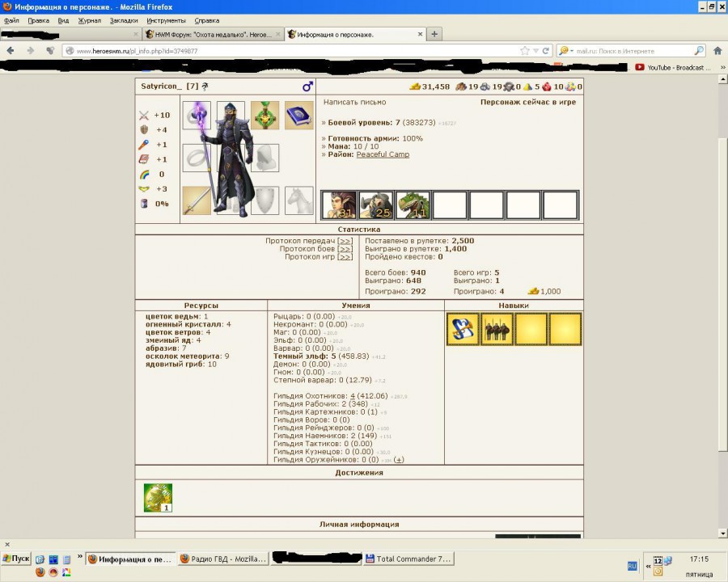The width and height of the screenshot is (728, 582).
Task: Click the empty shield equipment slot
Action: pyautogui.click(x=265, y=200)
